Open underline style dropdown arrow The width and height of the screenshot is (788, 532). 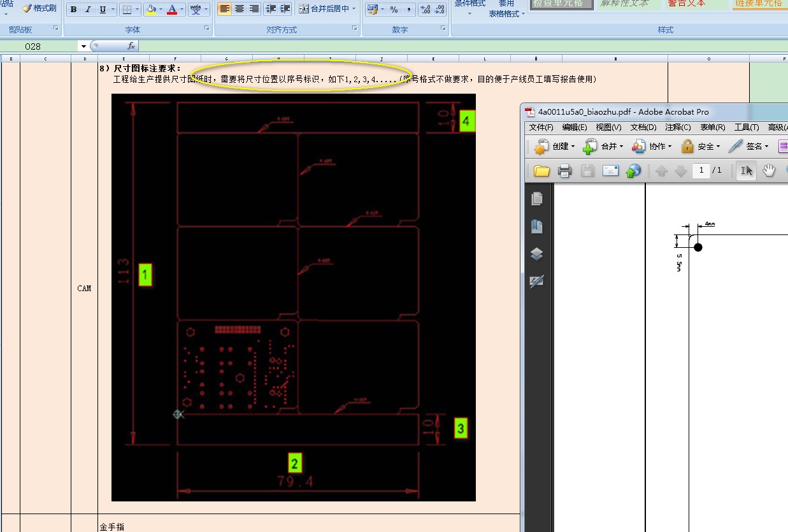113,10
